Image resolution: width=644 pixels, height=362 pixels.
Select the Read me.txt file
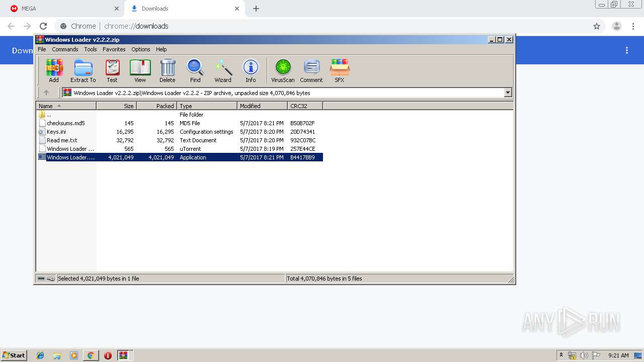(180, 140)
